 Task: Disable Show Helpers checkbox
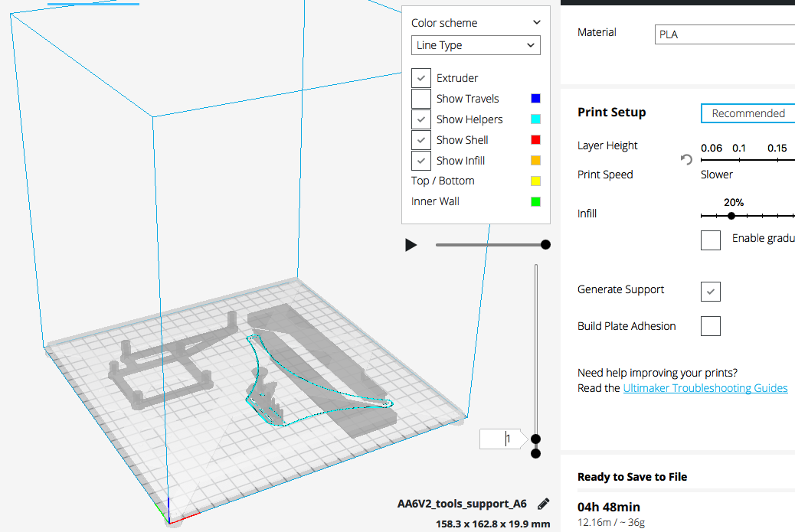tap(421, 119)
